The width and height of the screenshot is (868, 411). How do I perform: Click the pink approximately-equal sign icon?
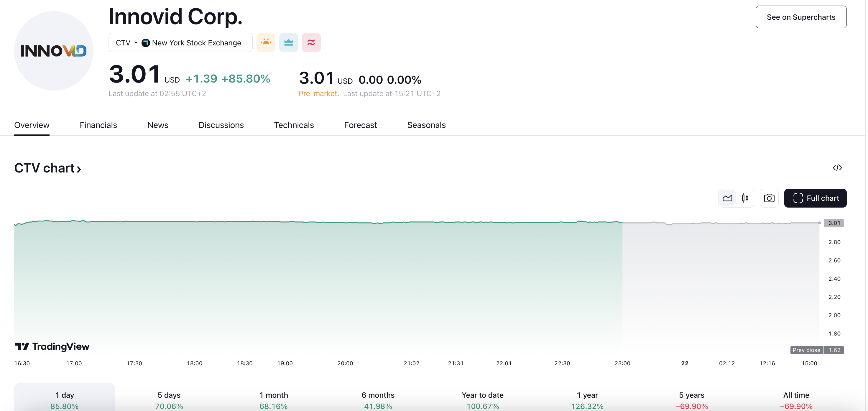(x=311, y=42)
